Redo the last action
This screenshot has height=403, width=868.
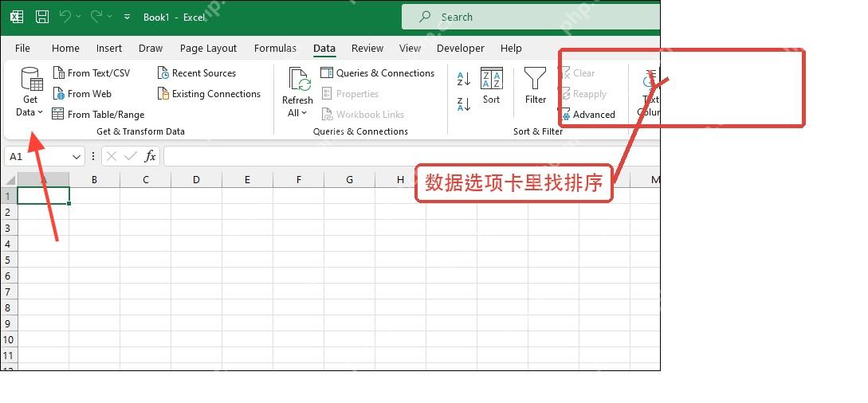tap(96, 17)
